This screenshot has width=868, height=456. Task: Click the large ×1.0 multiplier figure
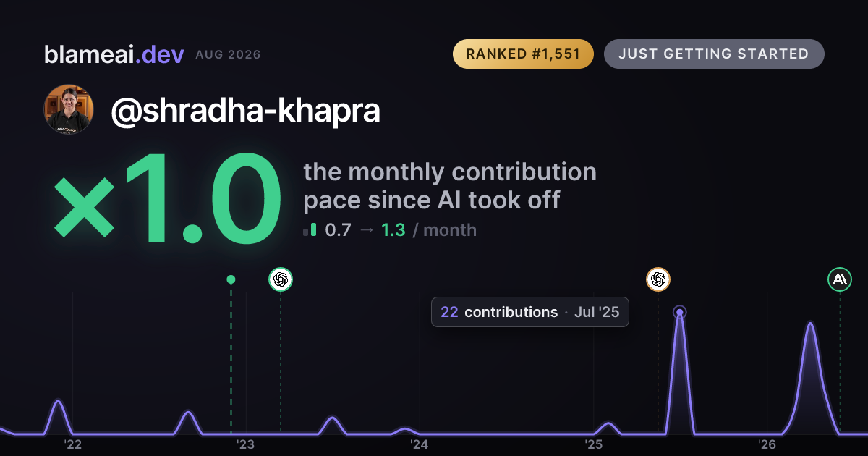(x=167, y=200)
